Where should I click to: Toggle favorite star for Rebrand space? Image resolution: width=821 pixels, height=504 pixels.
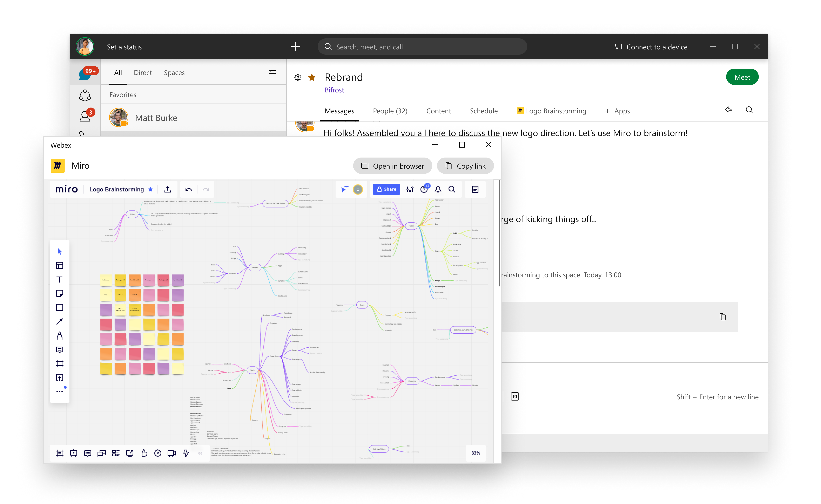coord(312,77)
